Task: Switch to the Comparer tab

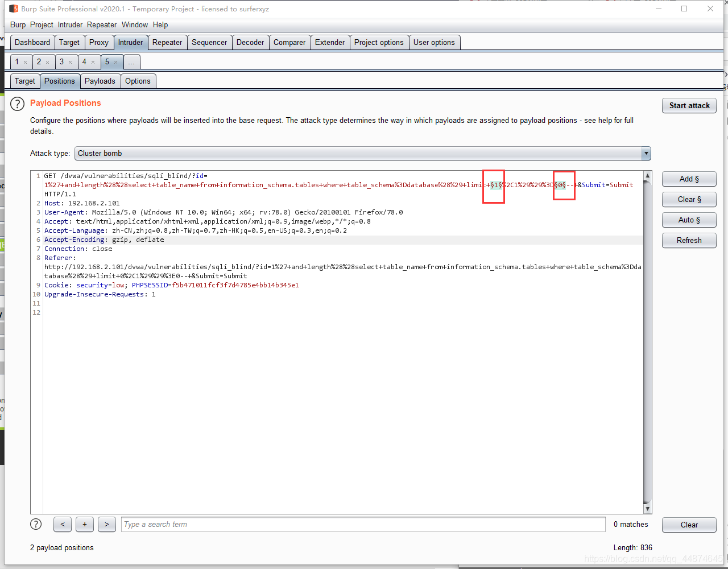Action: click(x=289, y=43)
